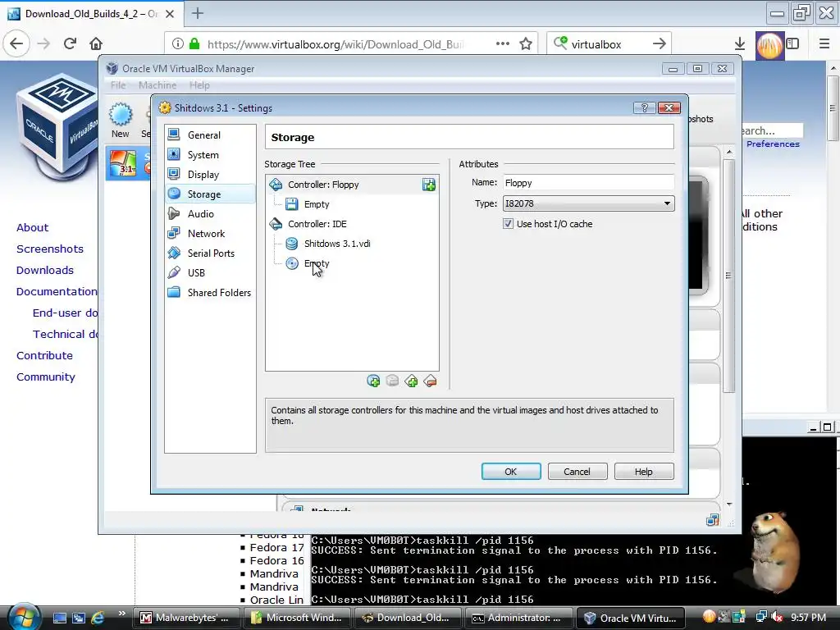Open the page actions three-dot menu
The height and width of the screenshot is (630, 840).
click(x=503, y=44)
